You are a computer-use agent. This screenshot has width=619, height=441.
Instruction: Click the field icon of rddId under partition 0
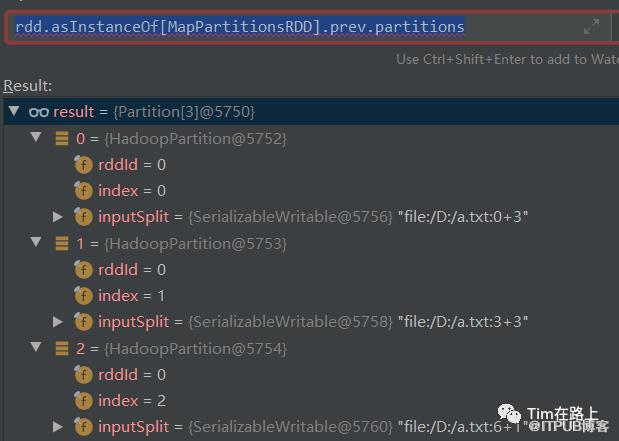coord(83,164)
